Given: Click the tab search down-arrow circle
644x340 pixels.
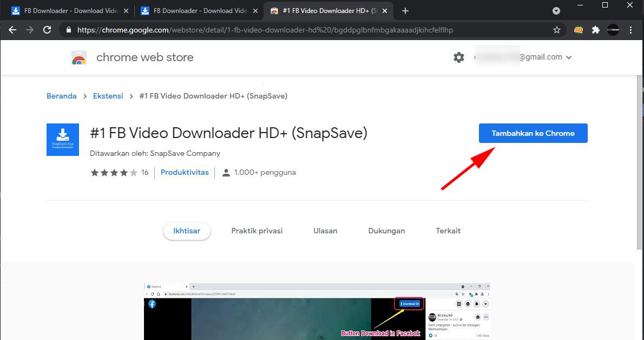Looking at the screenshot, I should tap(556, 11).
